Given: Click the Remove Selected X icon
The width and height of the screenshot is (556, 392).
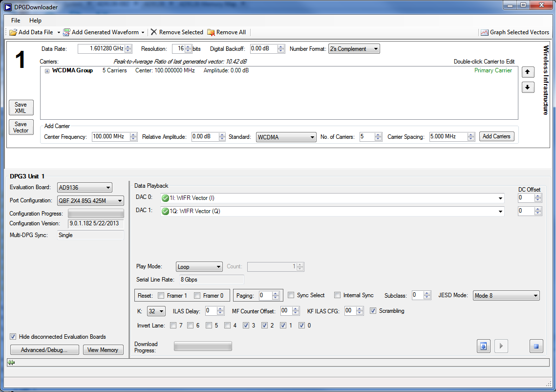Looking at the screenshot, I should click(x=154, y=32).
